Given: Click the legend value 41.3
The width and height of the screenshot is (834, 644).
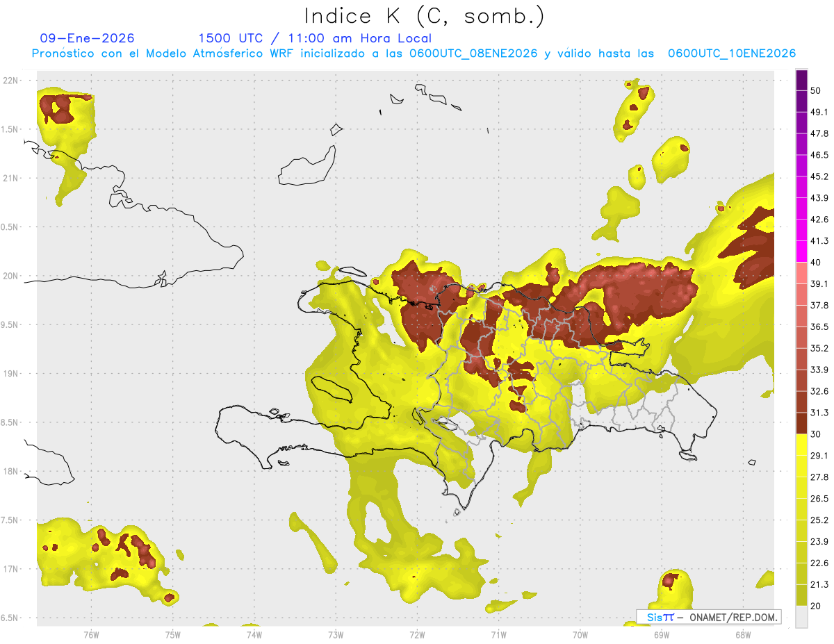Looking at the screenshot, I should 819,241.
